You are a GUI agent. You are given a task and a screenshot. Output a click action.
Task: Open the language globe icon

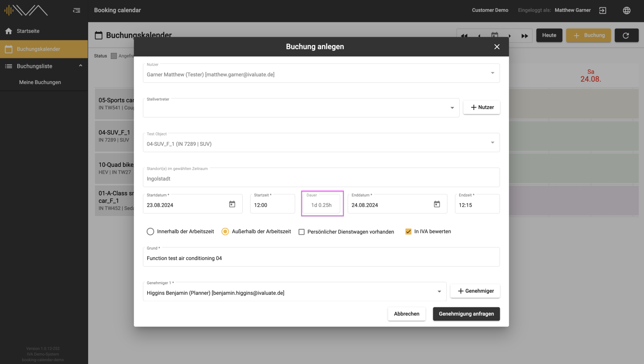click(627, 10)
